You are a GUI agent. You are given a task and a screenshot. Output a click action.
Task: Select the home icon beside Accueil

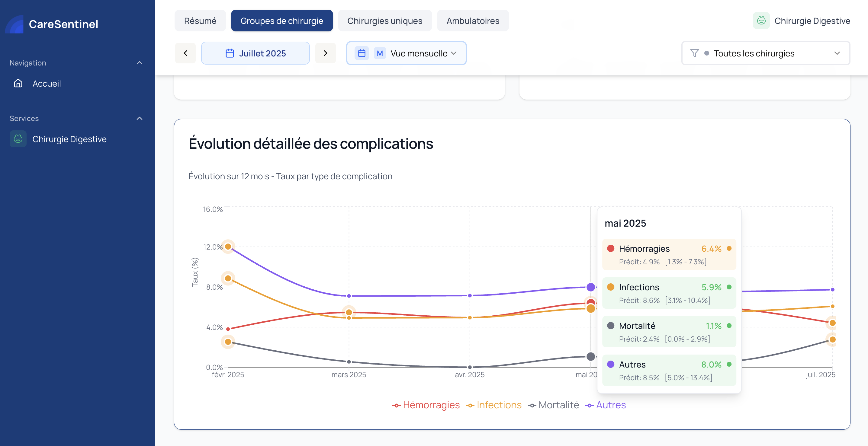[18, 84]
